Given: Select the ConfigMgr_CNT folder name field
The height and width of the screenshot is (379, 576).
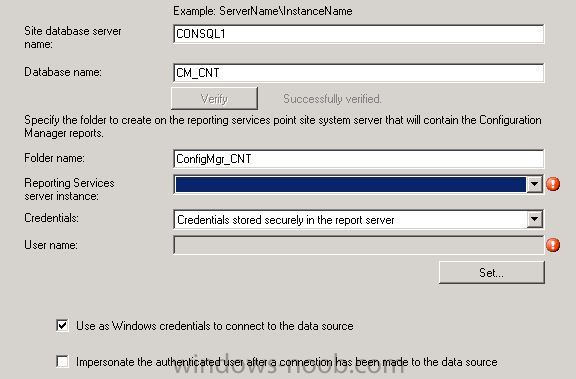Looking at the screenshot, I should click(x=359, y=159).
